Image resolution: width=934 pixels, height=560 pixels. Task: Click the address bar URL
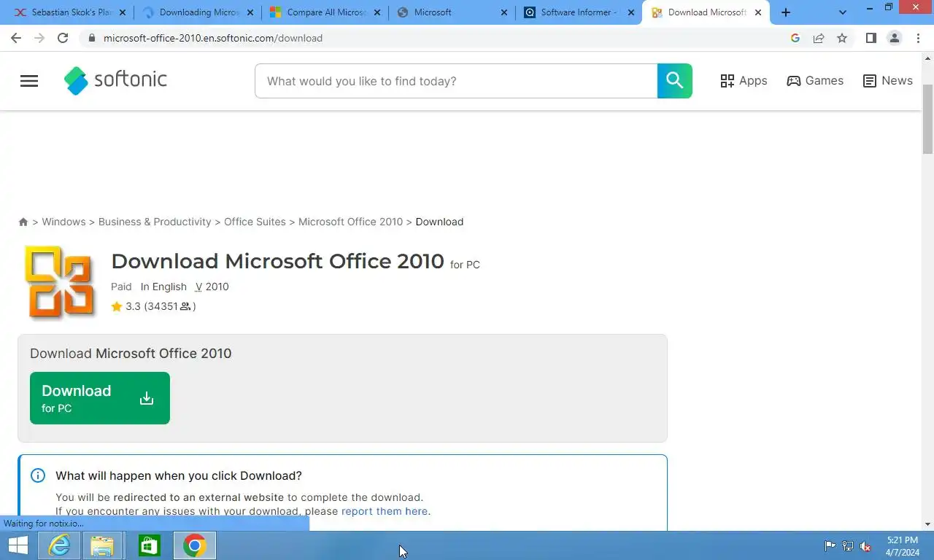coord(213,38)
